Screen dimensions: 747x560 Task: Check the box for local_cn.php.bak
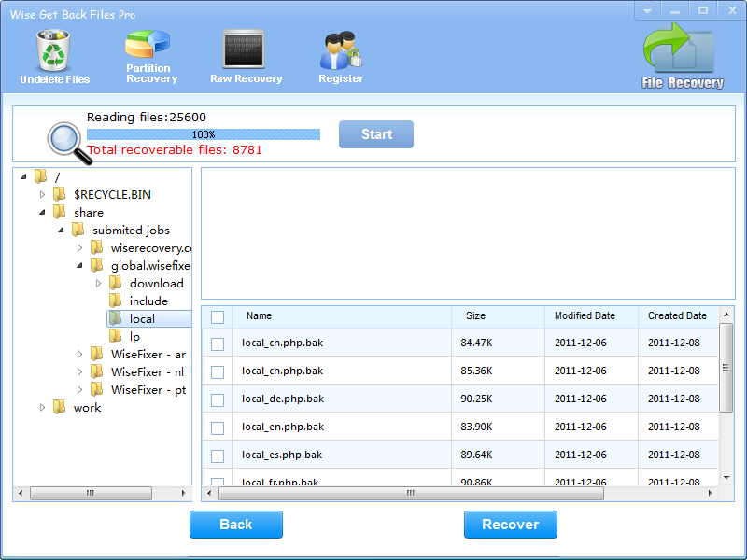[218, 371]
